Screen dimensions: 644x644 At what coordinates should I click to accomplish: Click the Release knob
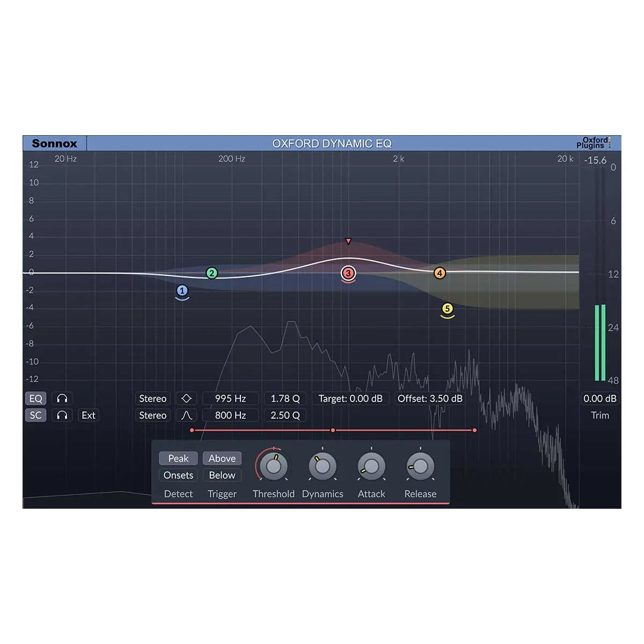click(420, 466)
